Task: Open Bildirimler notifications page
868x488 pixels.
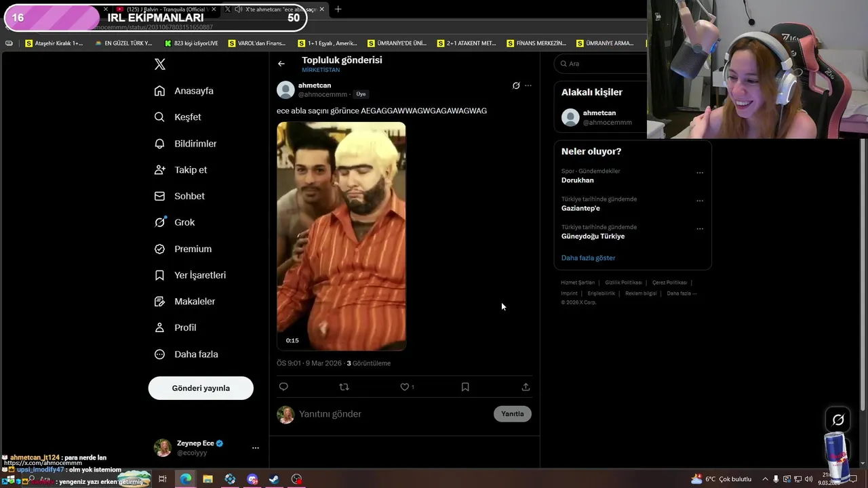Action: (x=185, y=144)
